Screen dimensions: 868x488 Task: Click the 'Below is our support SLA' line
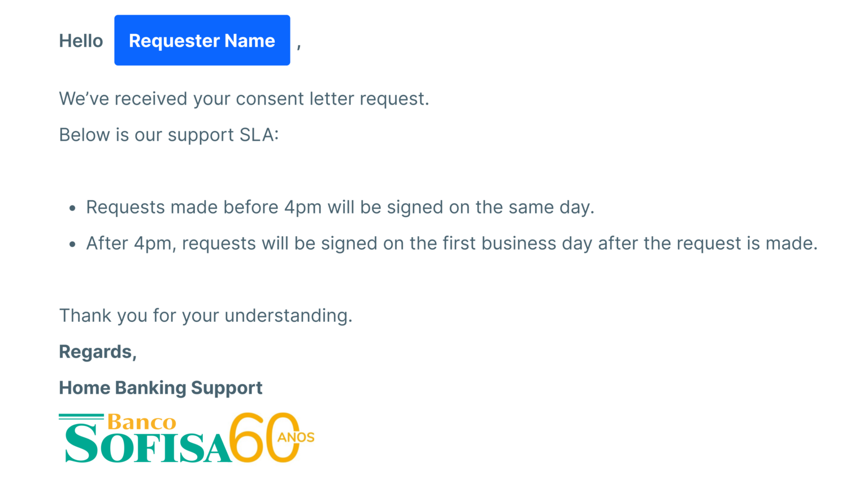[x=168, y=135]
